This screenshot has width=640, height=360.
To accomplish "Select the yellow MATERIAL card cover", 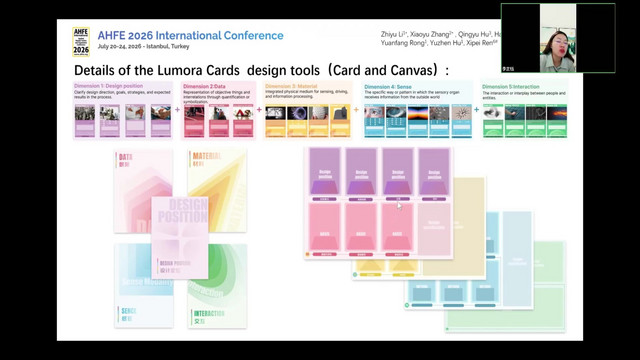I will pyautogui.click(x=217, y=191).
